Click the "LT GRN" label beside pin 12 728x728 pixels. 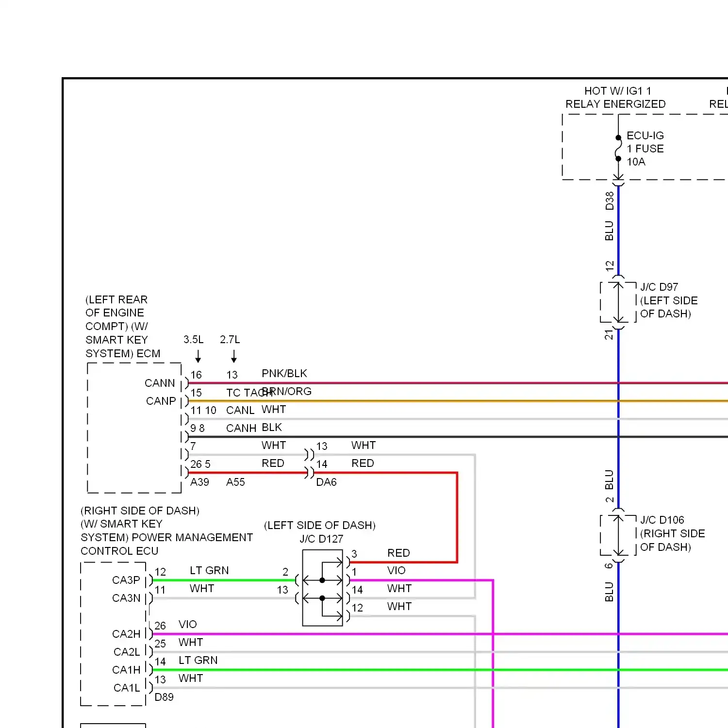tap(209, 570)
